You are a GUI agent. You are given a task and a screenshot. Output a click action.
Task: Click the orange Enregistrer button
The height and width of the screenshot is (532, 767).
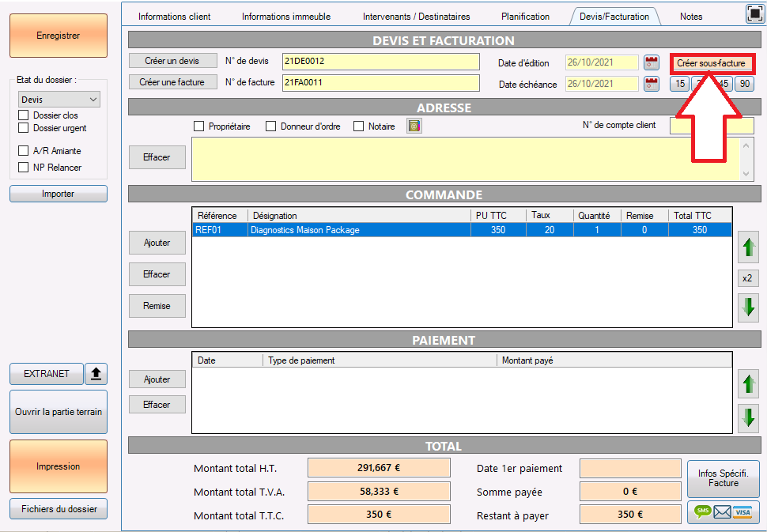tap(59, 36)
